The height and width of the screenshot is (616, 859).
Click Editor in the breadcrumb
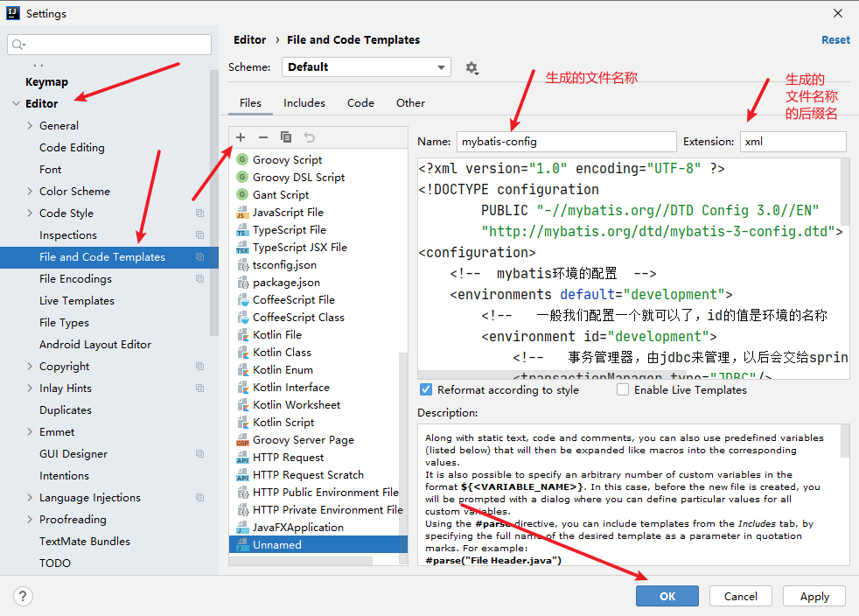coord(250,40)
